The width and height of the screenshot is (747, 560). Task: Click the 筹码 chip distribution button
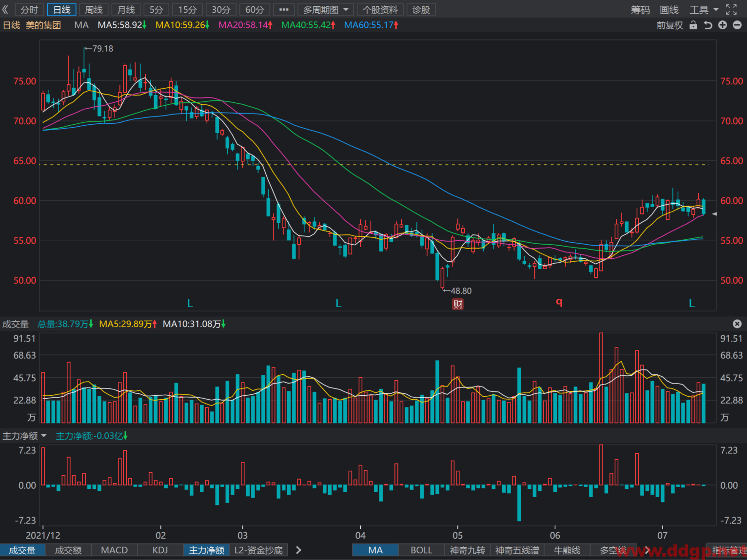(640, 10)
